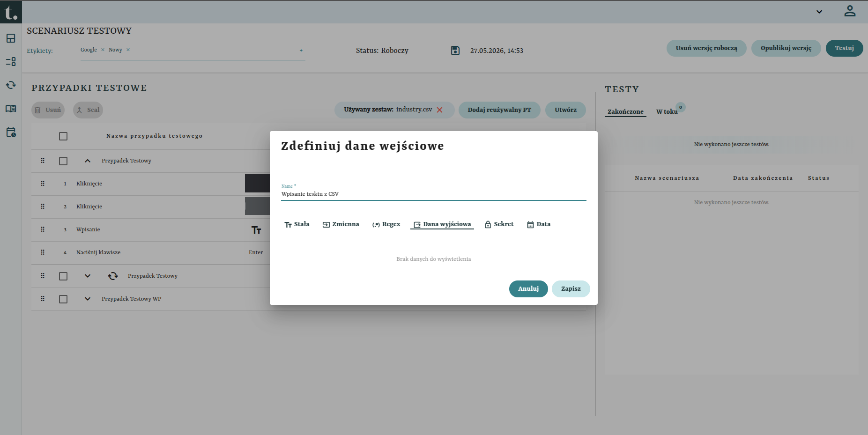Open the book library sidebar icon

tap(11, 109)
